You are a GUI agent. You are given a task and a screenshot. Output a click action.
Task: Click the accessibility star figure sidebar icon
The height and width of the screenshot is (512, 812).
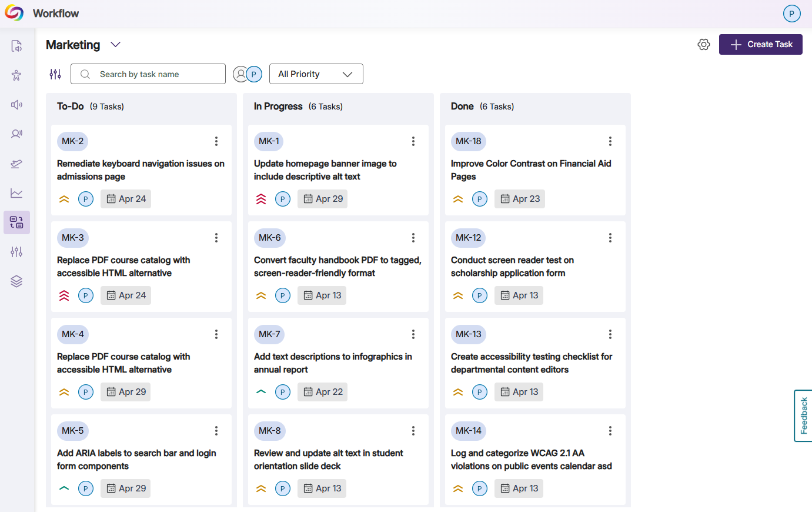click(x=16, y=75)
